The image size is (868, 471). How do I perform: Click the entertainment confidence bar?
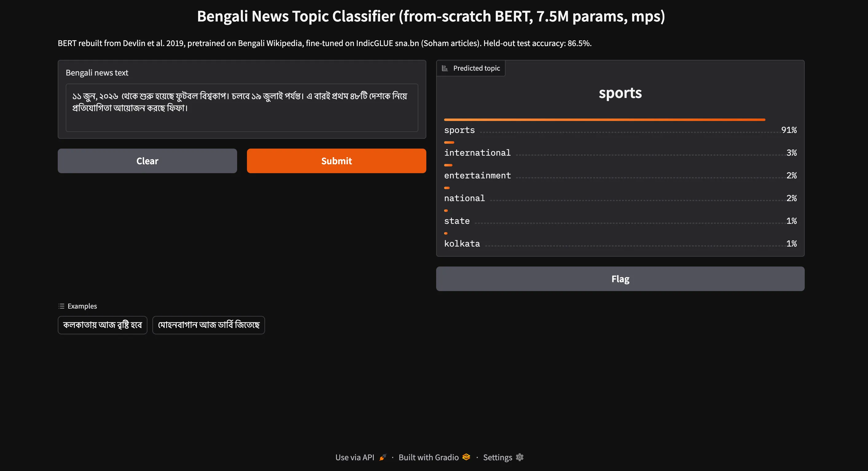tap(448, 165)
